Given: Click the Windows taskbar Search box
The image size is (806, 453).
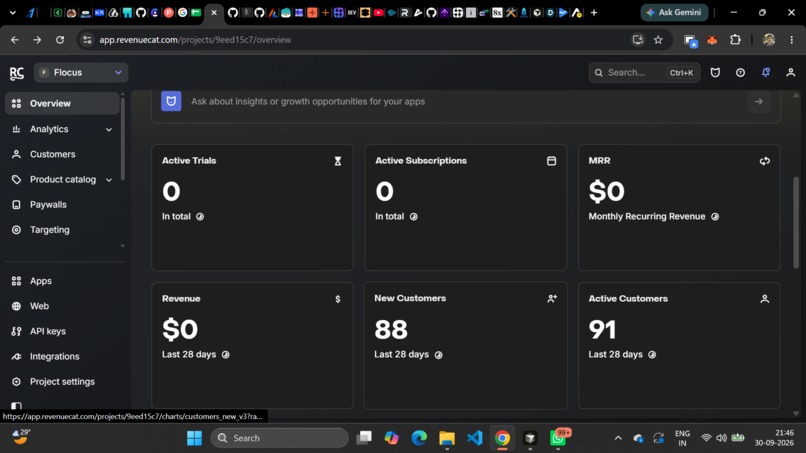Looking at the screenshot, I should [279, 438].
